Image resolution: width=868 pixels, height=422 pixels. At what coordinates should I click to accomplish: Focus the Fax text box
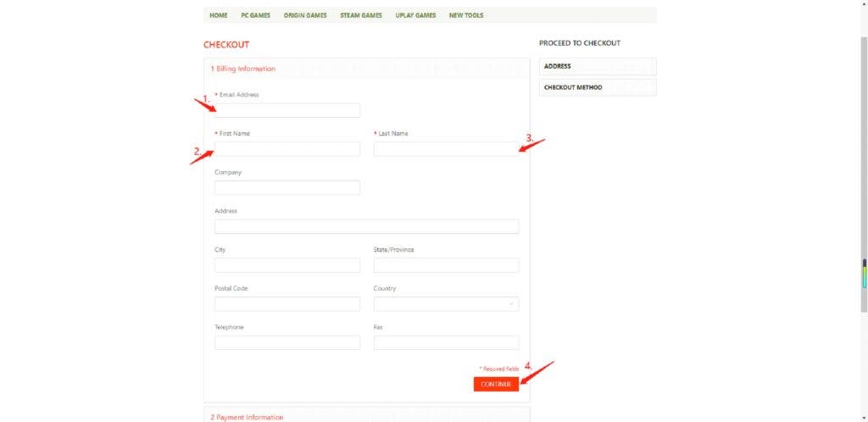[x=446, y=343]
